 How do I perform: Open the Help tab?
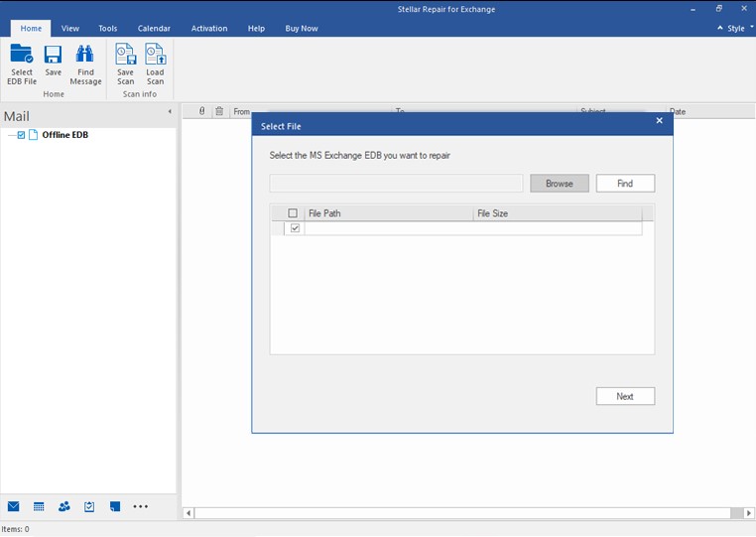click(x=257, y=29)
